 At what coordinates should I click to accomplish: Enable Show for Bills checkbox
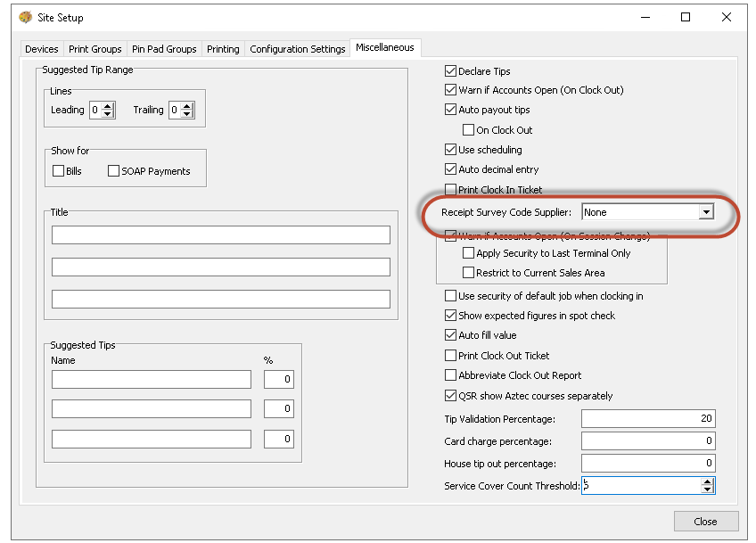pyautogui.click(x=58, y=170)
